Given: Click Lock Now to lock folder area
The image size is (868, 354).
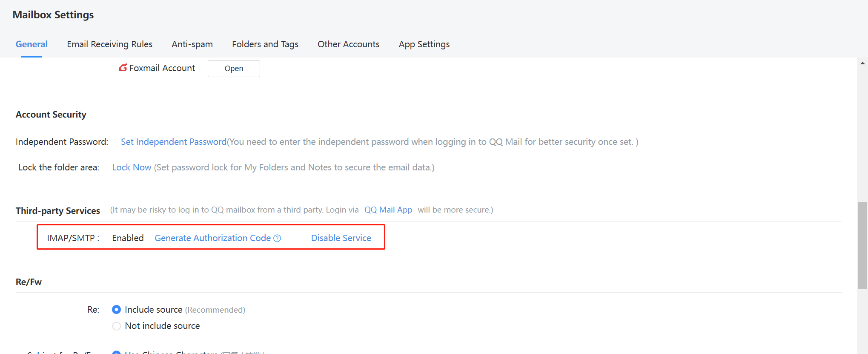Looking at the screenshot, I should coord(132,167).
